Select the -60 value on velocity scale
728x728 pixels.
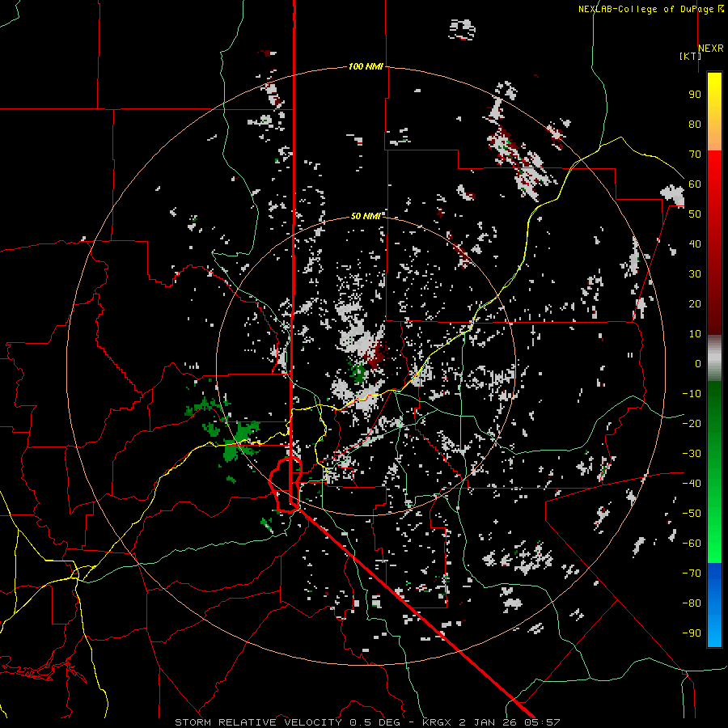click(x=692, y=544)
